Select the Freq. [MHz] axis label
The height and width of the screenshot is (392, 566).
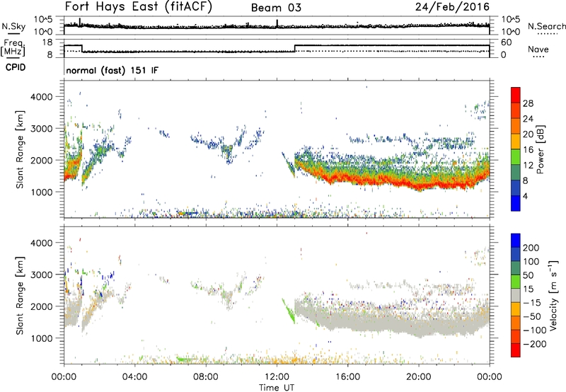click(13, 48)
